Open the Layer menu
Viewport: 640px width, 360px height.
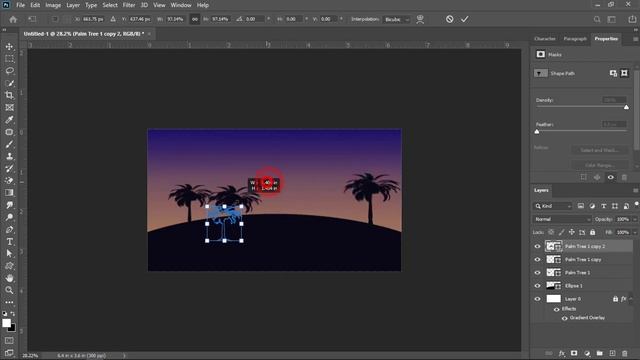click(73, 5)
